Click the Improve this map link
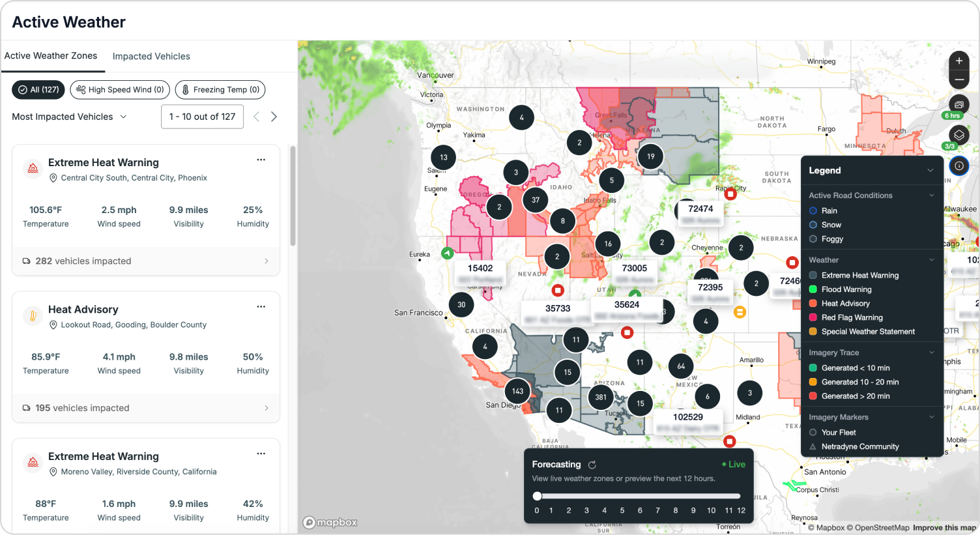Image resolution: width=980 pixels, height=535 pixels. tap(944, 528)
